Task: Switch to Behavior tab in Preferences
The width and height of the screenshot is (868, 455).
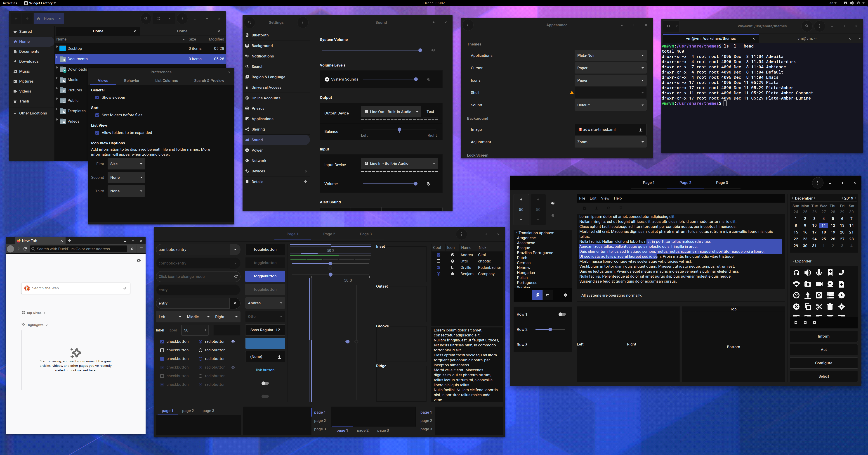Action: [131, 81]
